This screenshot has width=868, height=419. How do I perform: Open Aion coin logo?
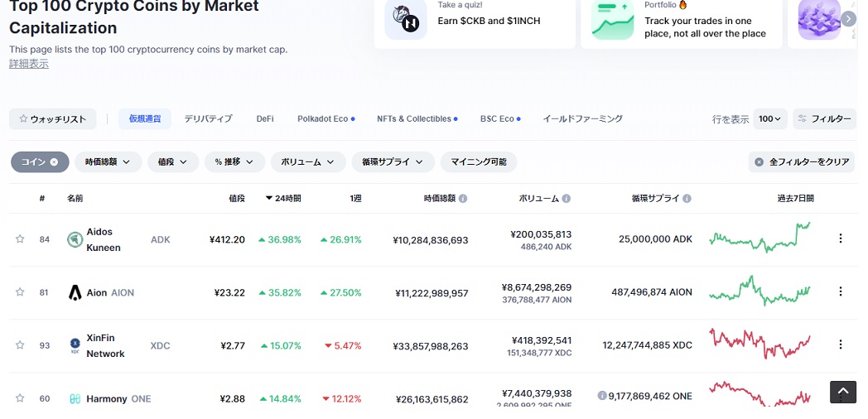75,292
